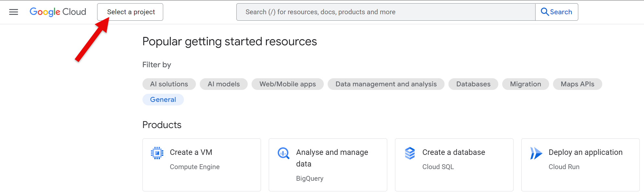
Task: Open Deploy an application card
Action: [x=585, y=152]
